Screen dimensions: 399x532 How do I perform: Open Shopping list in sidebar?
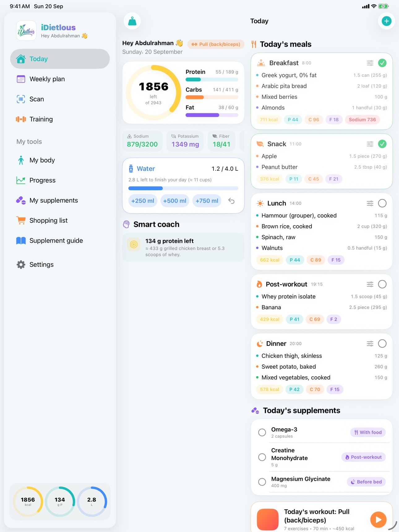click(60, 221)
